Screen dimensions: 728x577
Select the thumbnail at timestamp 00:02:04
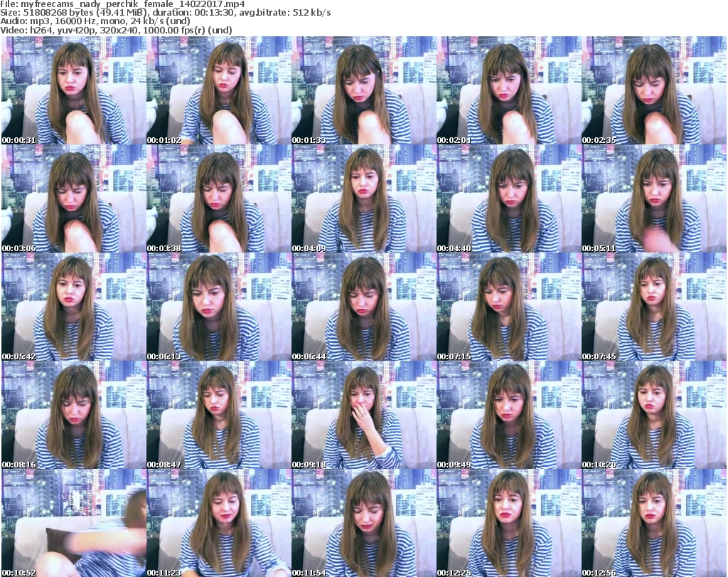click(x=508, y=90)
